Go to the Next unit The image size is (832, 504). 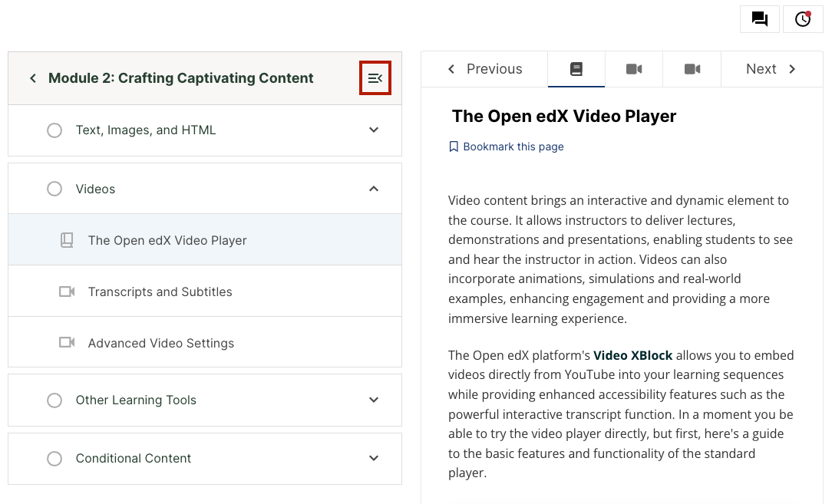pyautogui.click(x=771, y=69)
